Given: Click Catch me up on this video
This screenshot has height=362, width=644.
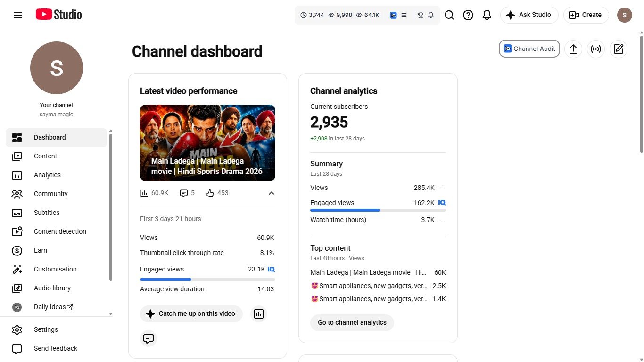Looking at the screenshot, I should pos(191,314).
